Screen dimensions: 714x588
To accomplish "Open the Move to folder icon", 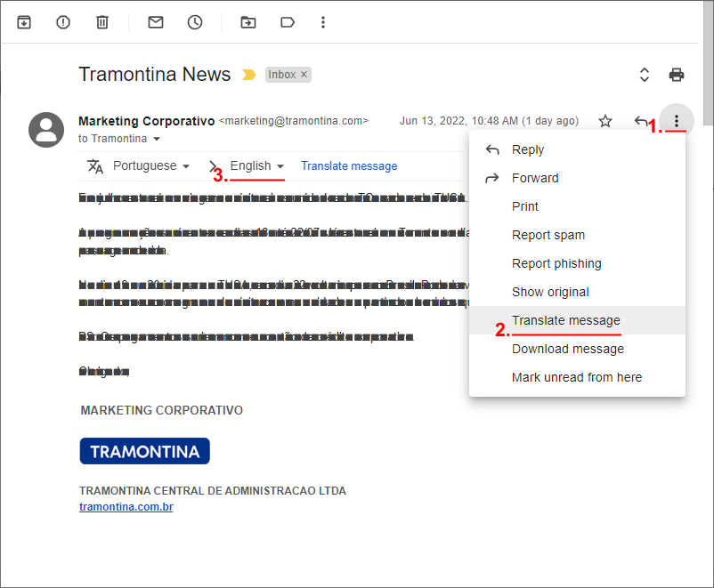I will [x=248, y=22].
